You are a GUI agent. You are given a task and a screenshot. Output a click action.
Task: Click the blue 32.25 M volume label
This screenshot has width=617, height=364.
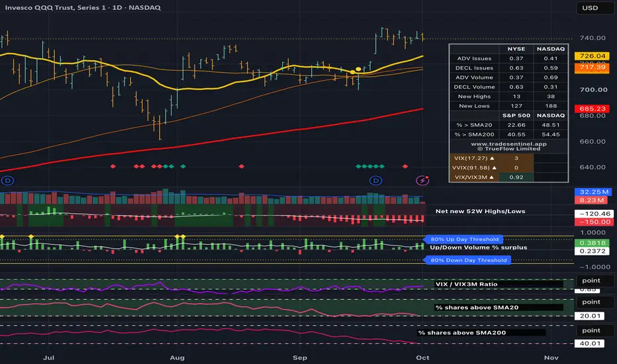click(x=594, y=192)
